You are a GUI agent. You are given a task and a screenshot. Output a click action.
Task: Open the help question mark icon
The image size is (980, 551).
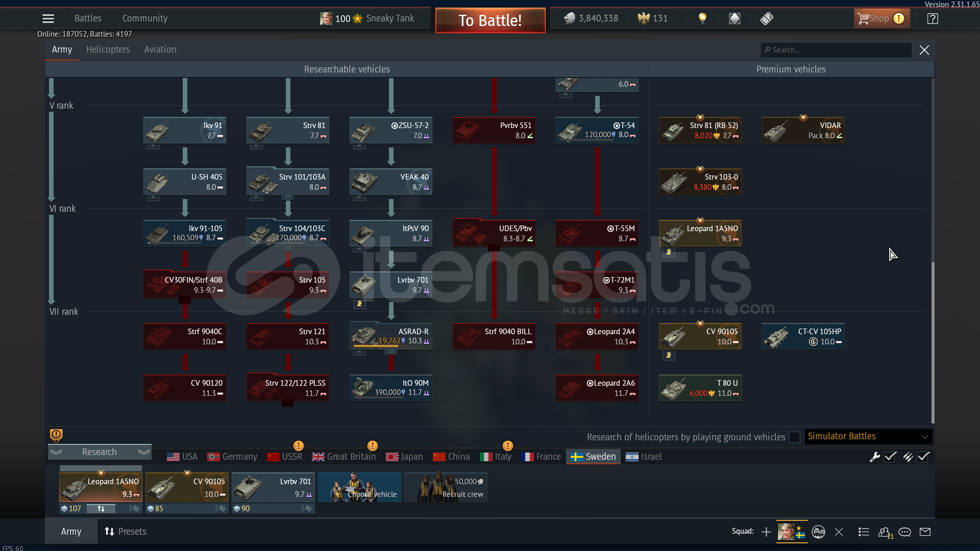click(933, 19)
